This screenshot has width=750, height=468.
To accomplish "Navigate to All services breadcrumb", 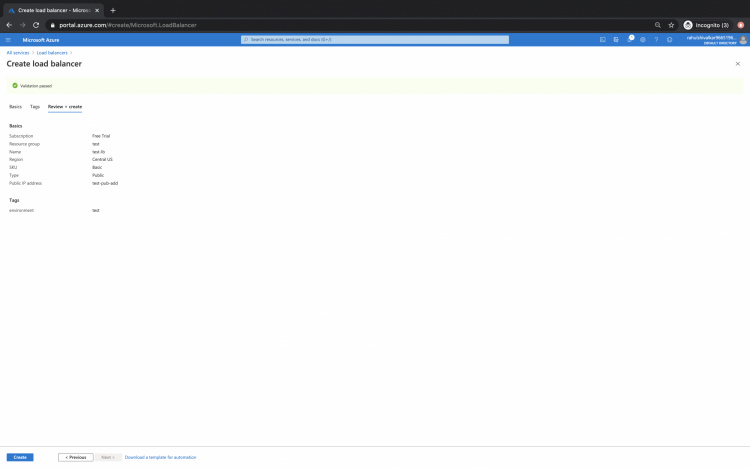I will tap(18, 52).
